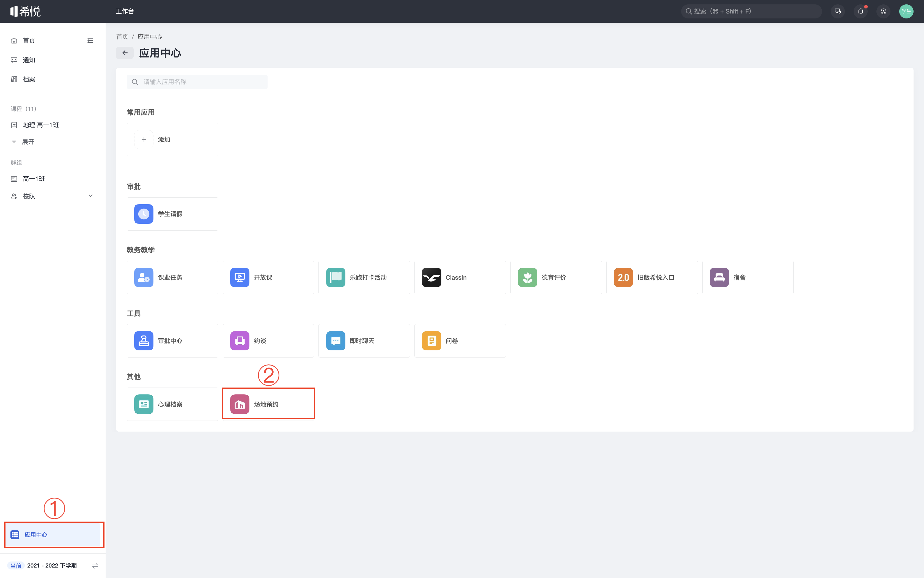The width and height of the screenshot is (924, 578).
Task: Open the 问卷 survey icon
Action: coord(431,341)
